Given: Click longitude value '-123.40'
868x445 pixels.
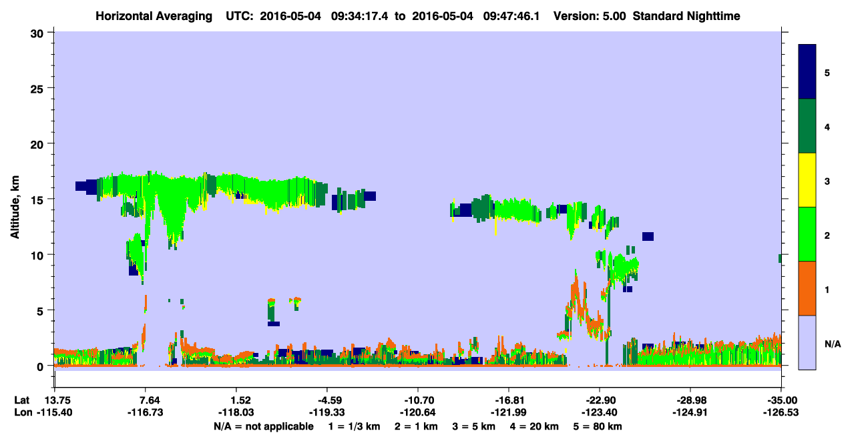Looking at the screenshot, I should tap(600, 412).
